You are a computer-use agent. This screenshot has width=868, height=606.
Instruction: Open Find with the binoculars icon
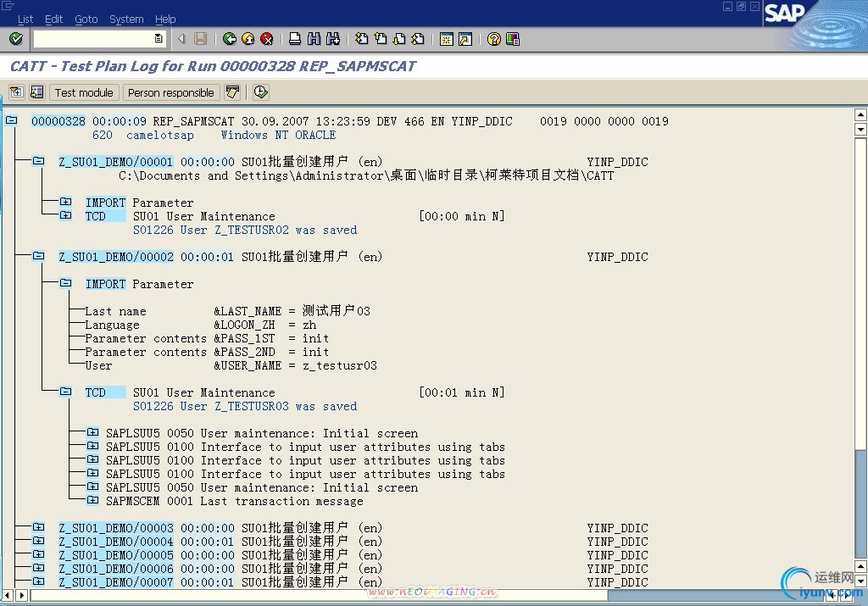(314, 39)
